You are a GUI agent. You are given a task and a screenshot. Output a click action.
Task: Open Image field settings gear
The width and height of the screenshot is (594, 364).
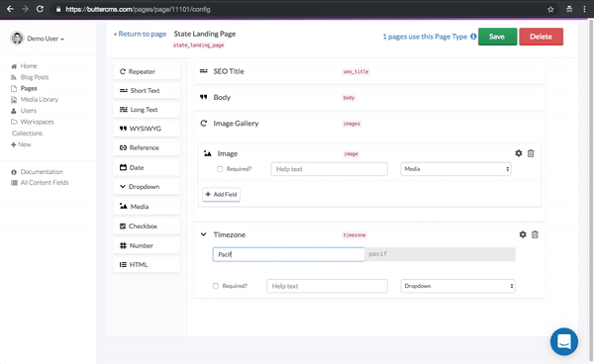(x=519, y=153)
